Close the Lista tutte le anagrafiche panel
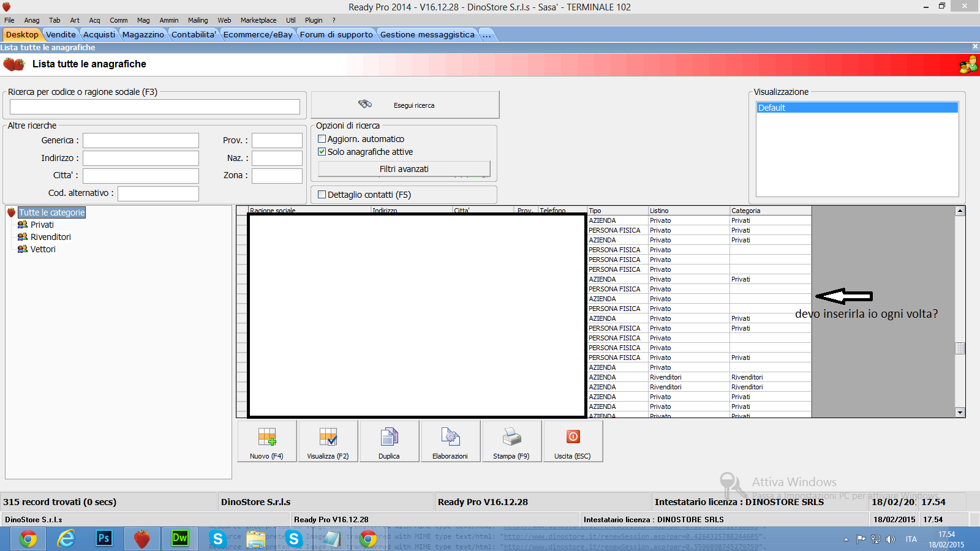 tap(975, 47)
